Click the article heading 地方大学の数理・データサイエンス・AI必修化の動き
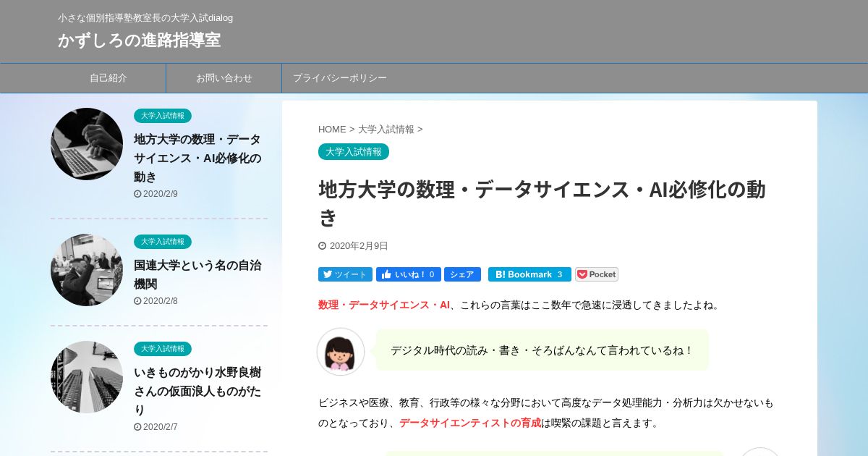Image resolution: width=868 pixels, height=456 pixels. [542, 203]
